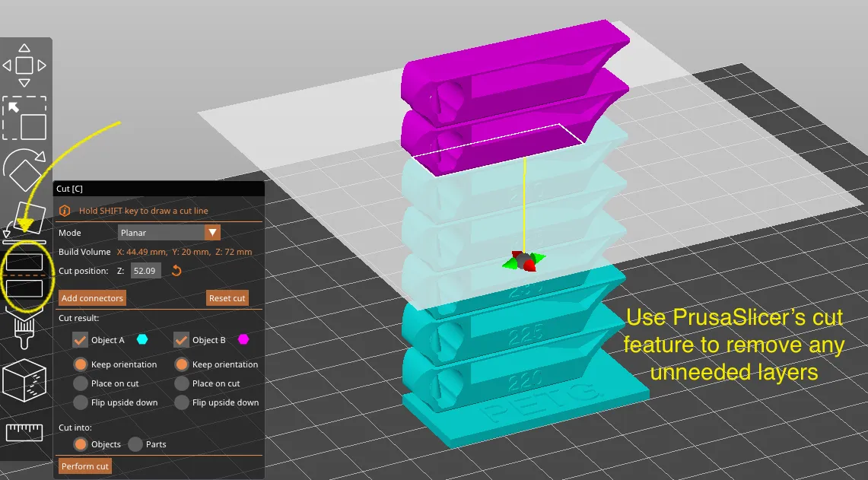Select Parts under Cut into
This screenshot has width=868, height=480.
pyautogui.click(x=135, y=444)
